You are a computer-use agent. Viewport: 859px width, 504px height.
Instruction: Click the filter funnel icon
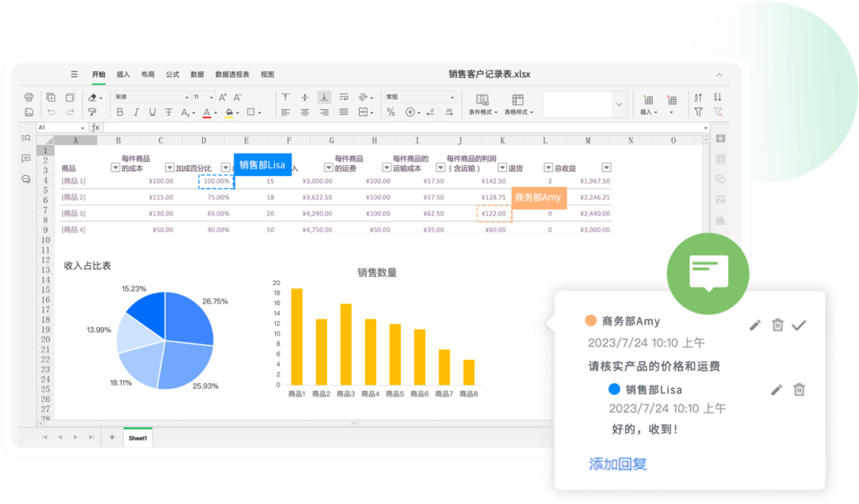698,112
